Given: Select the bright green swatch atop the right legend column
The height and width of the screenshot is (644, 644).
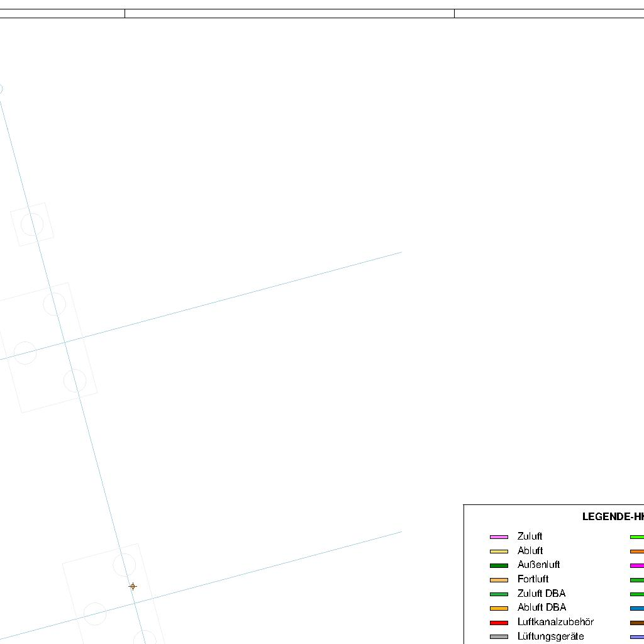Looking at the screenshot, I should [636, 537].
